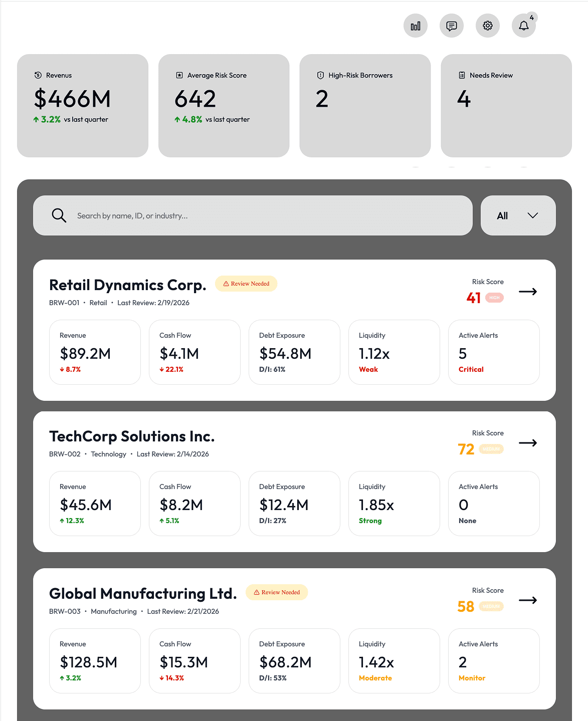Click the Needs Review clipboard icon
Screen dimensions: 588x721
pyautogui.click(x=462, y=75)
